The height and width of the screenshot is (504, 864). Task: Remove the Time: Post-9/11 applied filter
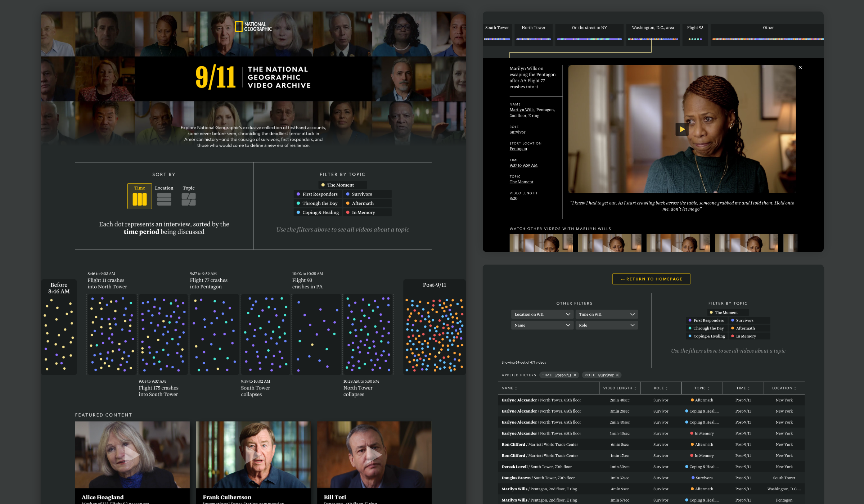point(575,375)
